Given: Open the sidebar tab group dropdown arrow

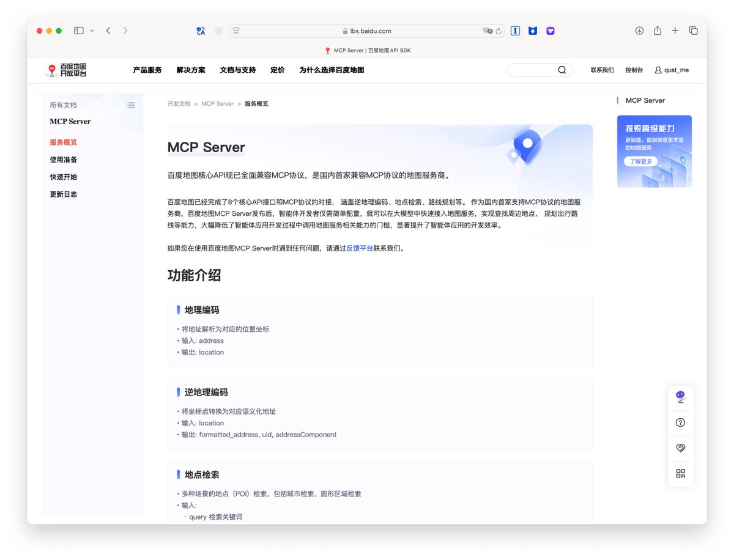Looking at the screenshot, I should tap(92, 31).
